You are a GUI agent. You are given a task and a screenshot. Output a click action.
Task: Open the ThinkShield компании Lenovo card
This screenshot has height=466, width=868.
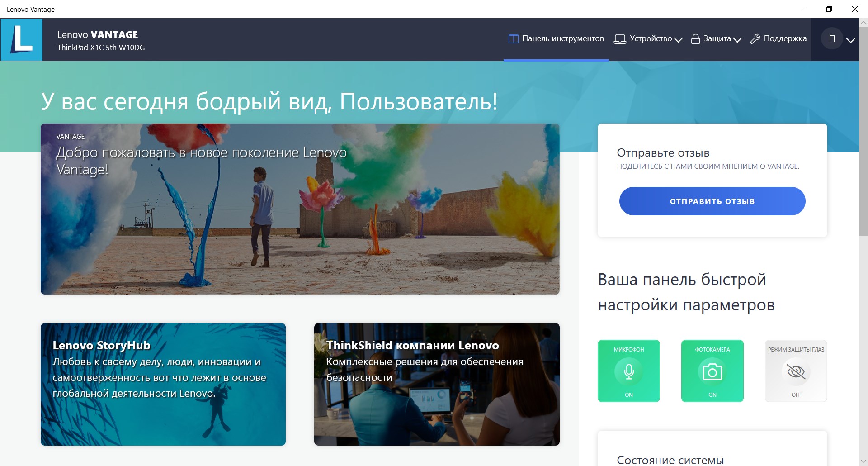[x=437, y=384]
